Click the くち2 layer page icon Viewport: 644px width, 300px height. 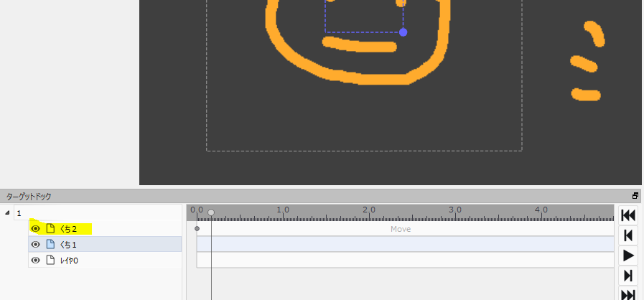tap(50, 229)
